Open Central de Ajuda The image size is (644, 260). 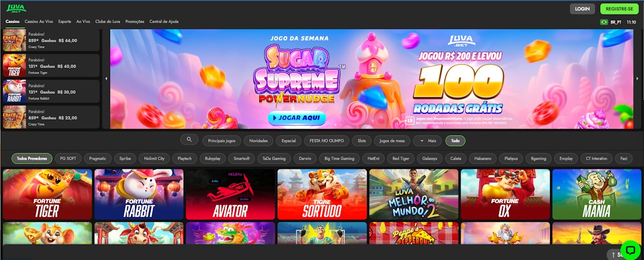[x=164, y=21]
